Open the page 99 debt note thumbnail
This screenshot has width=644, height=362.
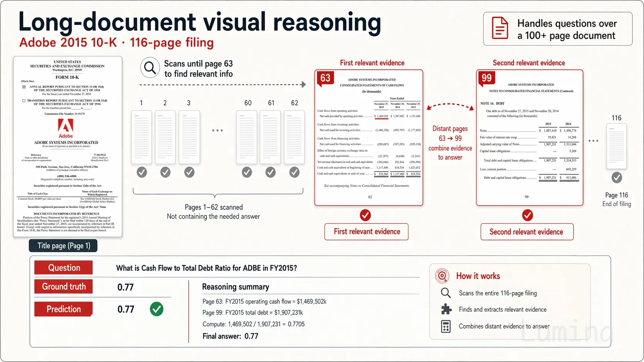tap(530, 138)
